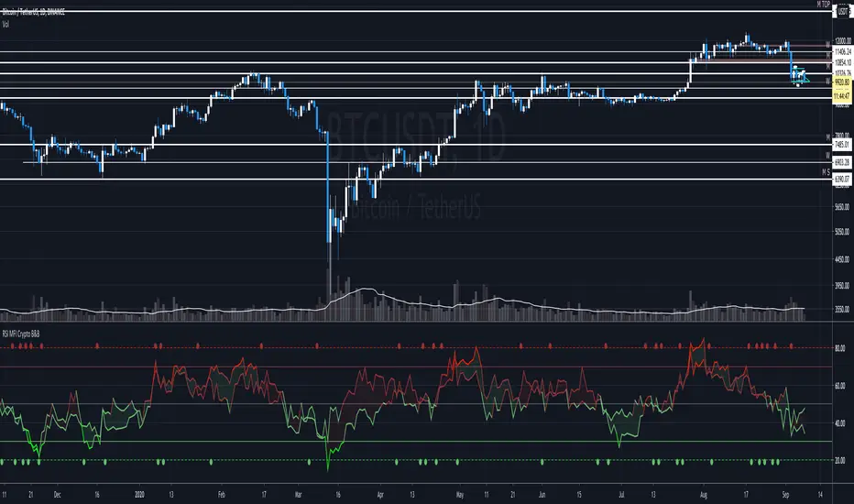Click the 60.00 RSI axis value
Image resolution: width=854 pixels, height=504 pixels.
pos(840,385)
